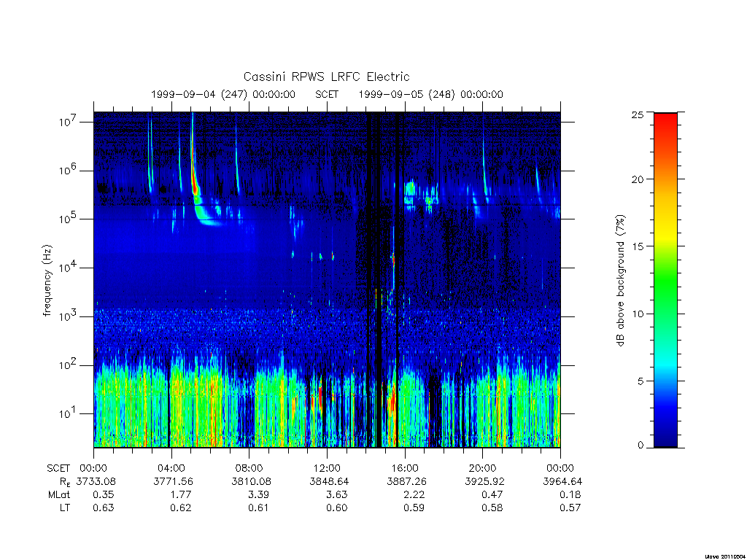Click the MLat value 2.22
747x560 pixels.
[x=414, y=495]
